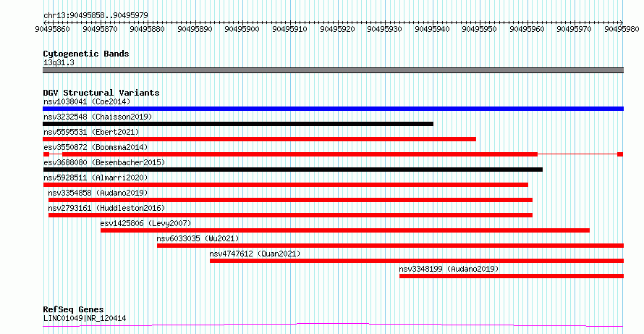Screen dimensions: 644x334
Task: Click ruler position 90495910
Action: click(x=289, y=29)
